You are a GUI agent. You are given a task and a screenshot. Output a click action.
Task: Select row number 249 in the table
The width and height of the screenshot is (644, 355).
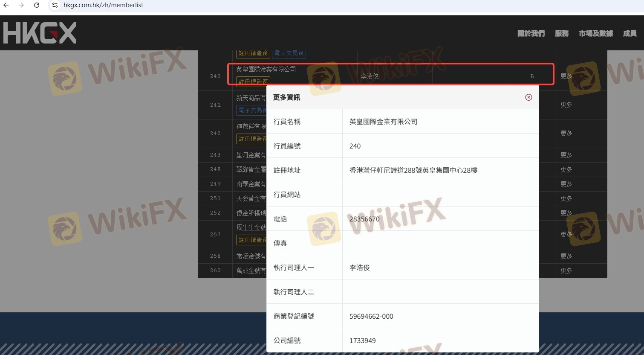click(215, 184)
